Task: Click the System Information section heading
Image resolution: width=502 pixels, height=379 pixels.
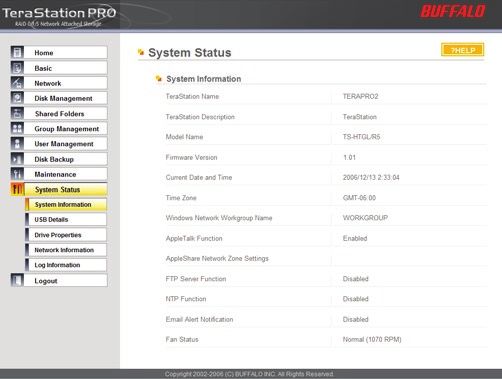Action: click(203, 79)
